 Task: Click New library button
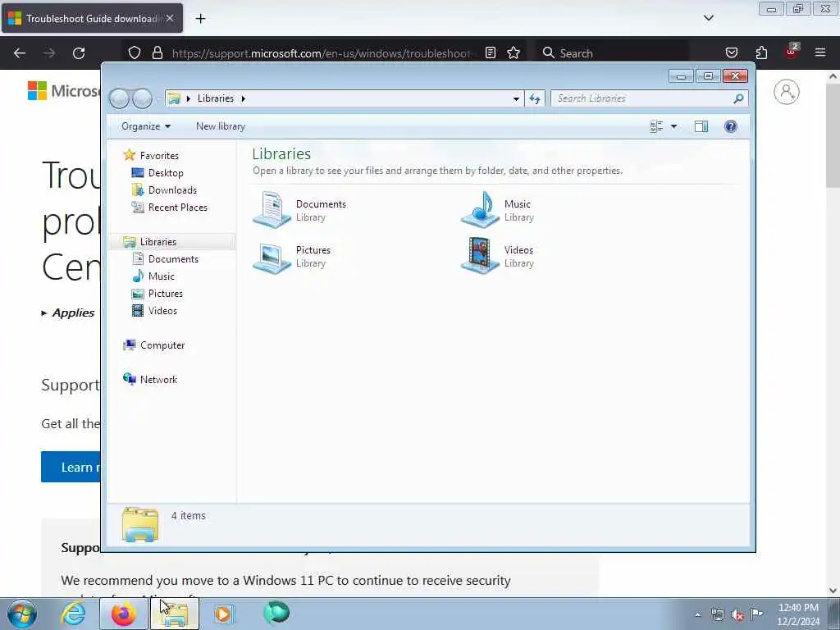tap(220, 126)
